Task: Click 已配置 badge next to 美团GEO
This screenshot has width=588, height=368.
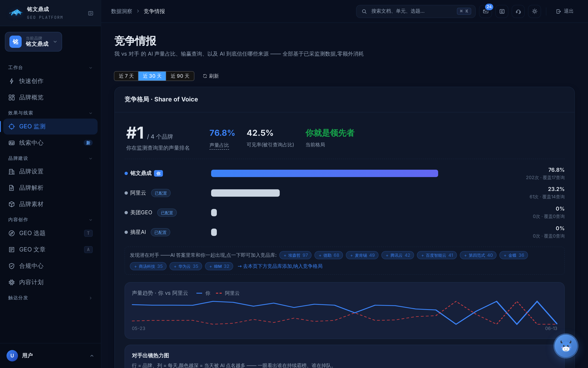Action: point(167,213)
